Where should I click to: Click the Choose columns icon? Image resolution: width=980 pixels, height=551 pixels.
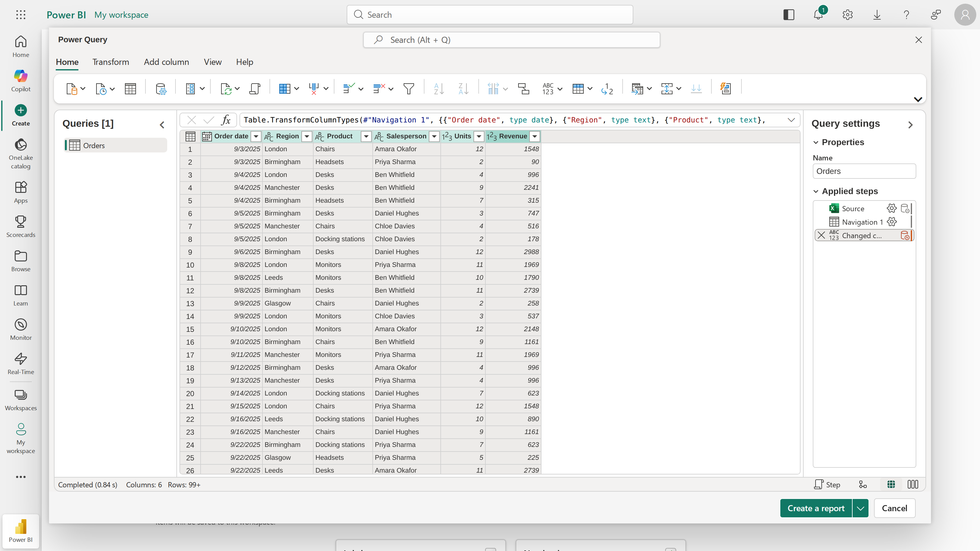pyautogui.click(x=284, y=88)
